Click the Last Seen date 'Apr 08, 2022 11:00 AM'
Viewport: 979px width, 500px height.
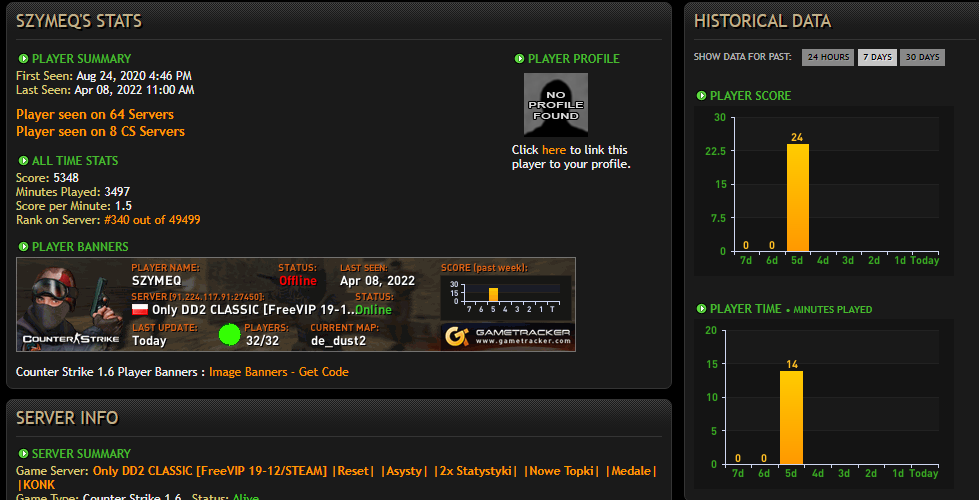135,90
